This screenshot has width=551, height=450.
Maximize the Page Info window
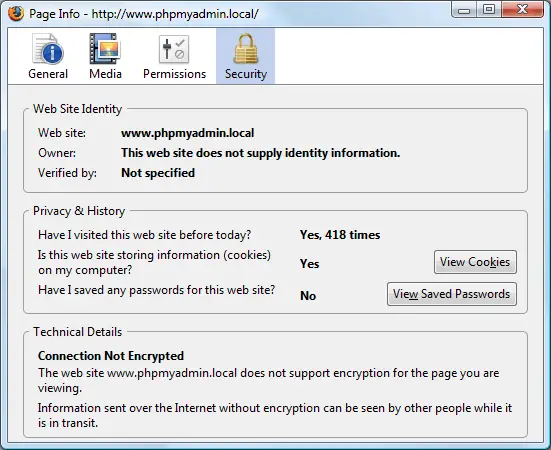489,9
